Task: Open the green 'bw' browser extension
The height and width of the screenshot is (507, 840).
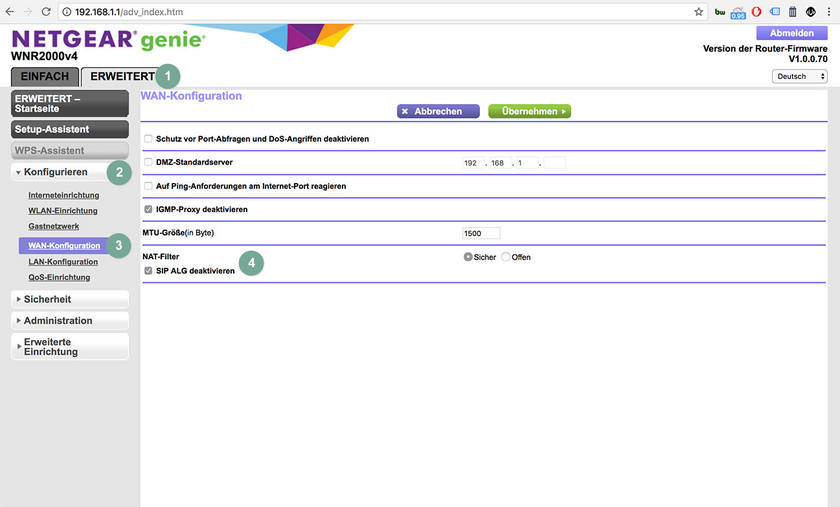Action: (x=720, y=12)
